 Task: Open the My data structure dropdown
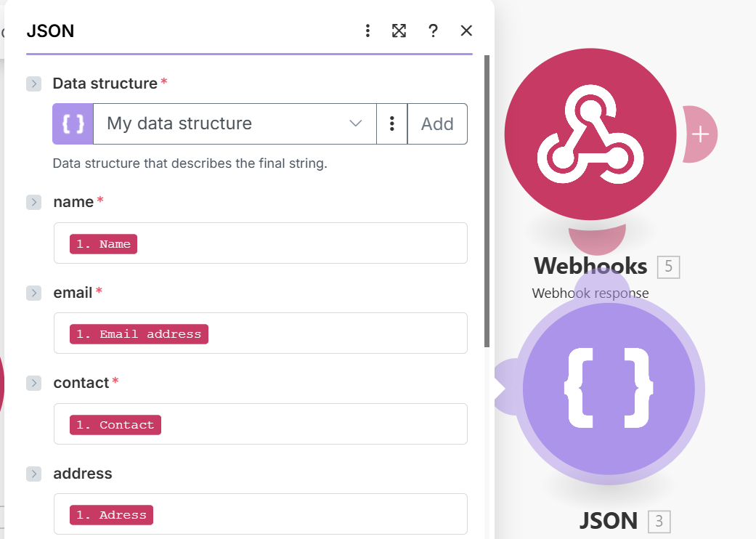(235, 124)
